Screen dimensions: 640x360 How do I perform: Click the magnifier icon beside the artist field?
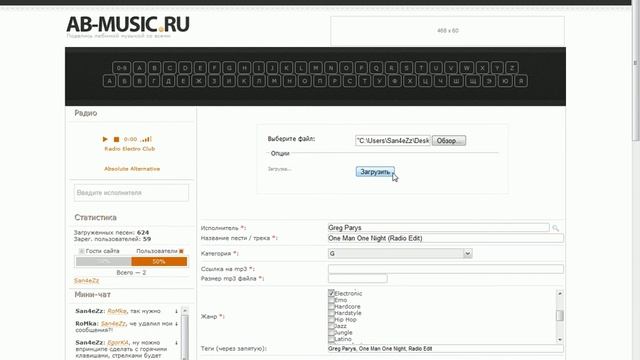click(556, 228)
